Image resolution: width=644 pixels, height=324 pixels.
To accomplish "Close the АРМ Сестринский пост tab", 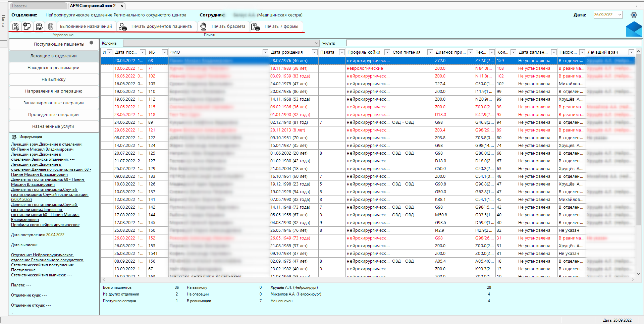I will [122, 6].
